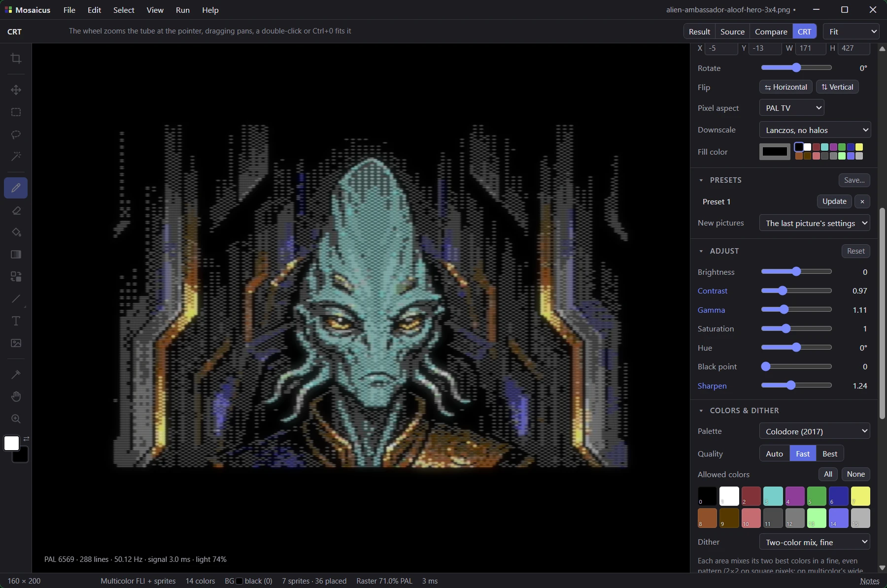This screenshot has height=588, width=887.
Task: Set Quality to Best
Action: [x=830, y=454]
